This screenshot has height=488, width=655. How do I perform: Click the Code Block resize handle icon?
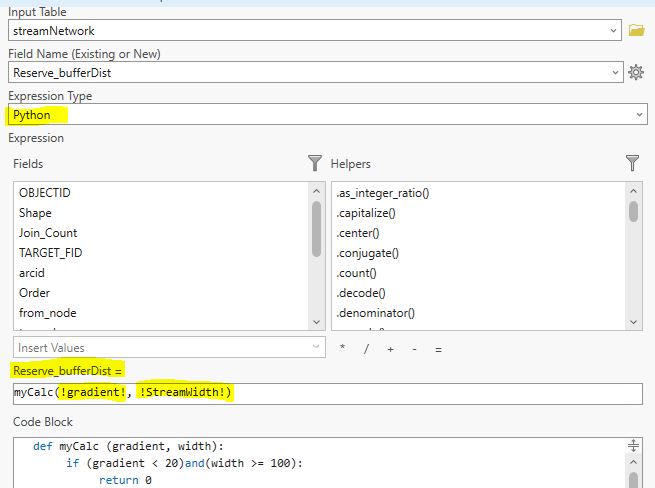[632, 446]
